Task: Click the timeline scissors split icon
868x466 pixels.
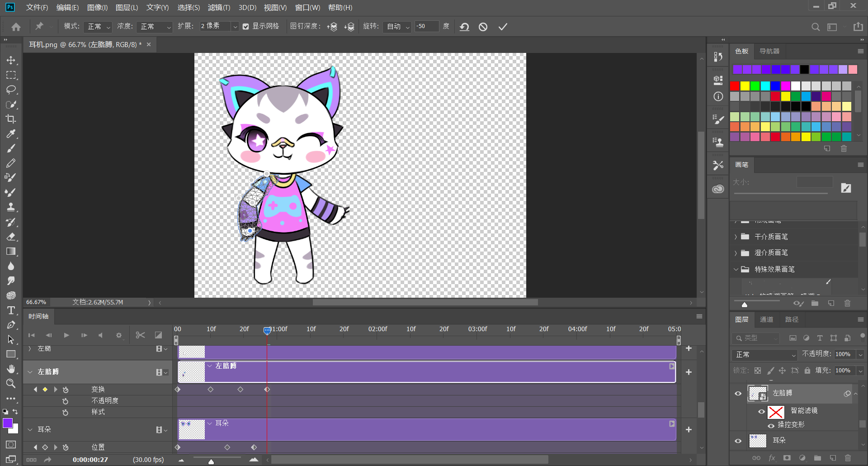Action: coord(140,335)
